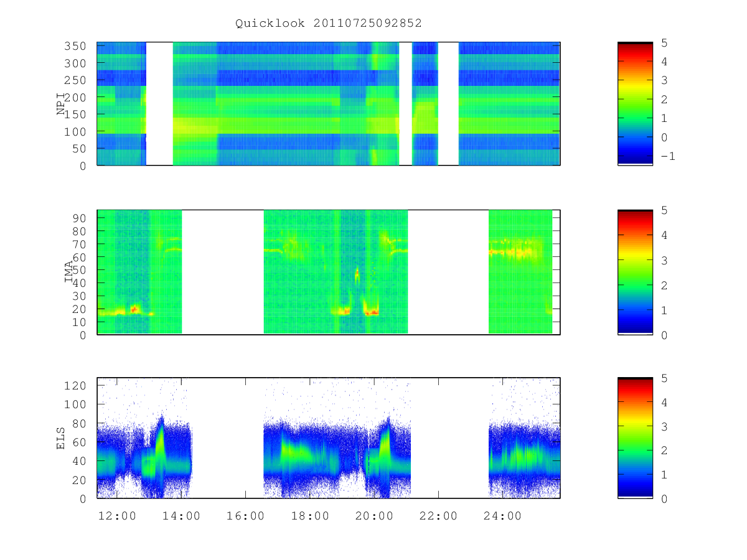Click the 3 label on NPI color bar
The image size is (747, 560).
click(x=664, y=80)
